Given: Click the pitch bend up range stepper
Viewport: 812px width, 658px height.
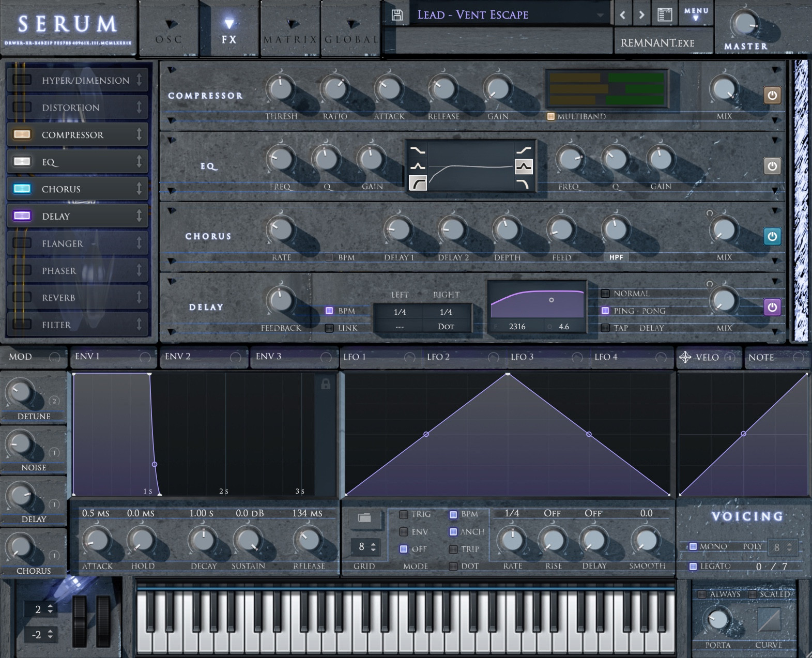Looking at the screenshot, I should (x=50, y=609).
